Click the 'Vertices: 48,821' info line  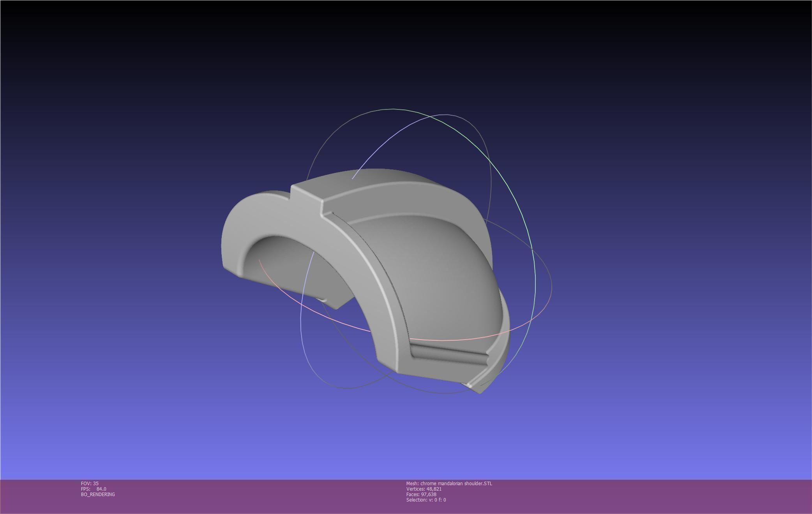pyautogui.click(x=424, y=489)
